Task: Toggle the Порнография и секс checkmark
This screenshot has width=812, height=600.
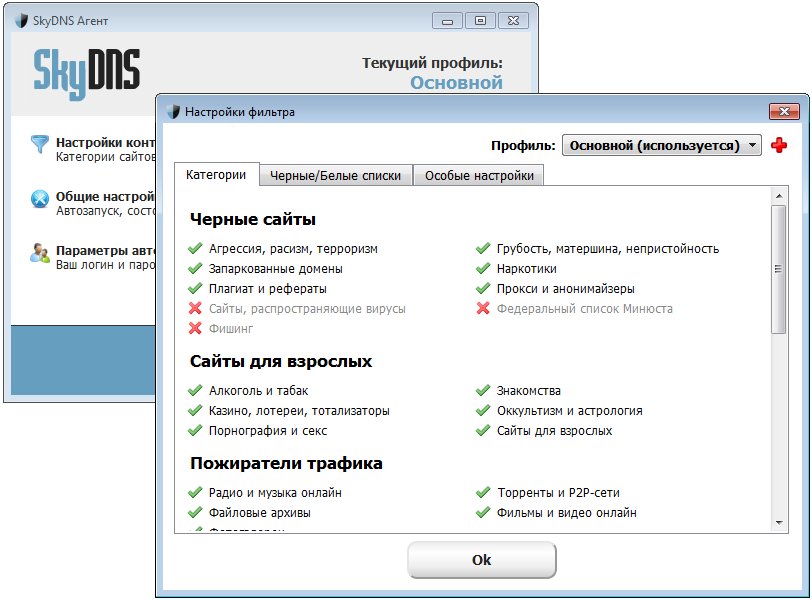Action: pos(195,430)
